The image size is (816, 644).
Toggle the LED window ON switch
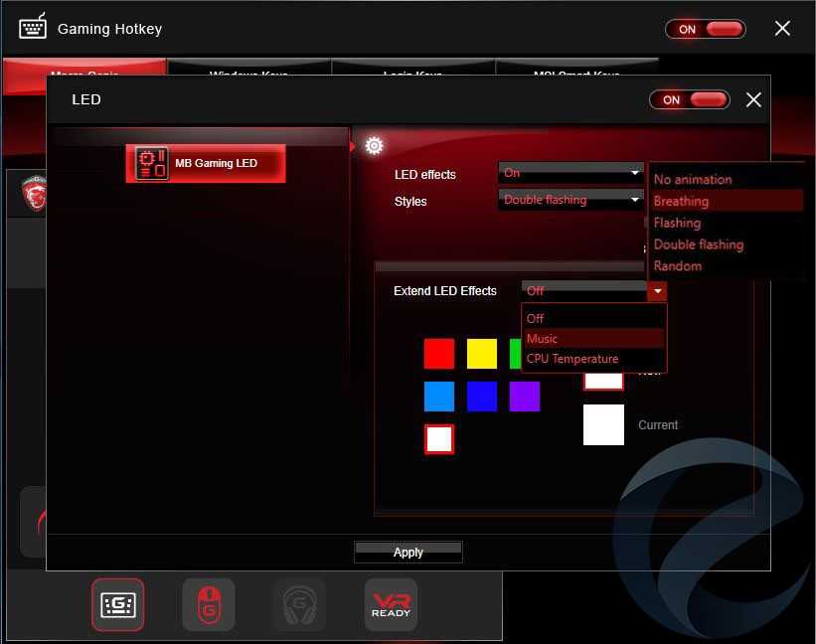689,99
